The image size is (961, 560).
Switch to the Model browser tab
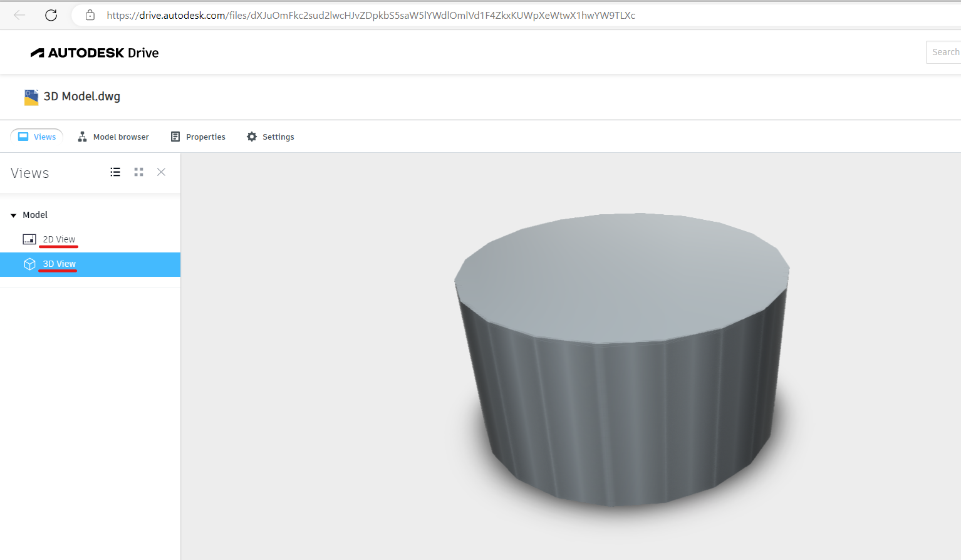click(120, 137)
